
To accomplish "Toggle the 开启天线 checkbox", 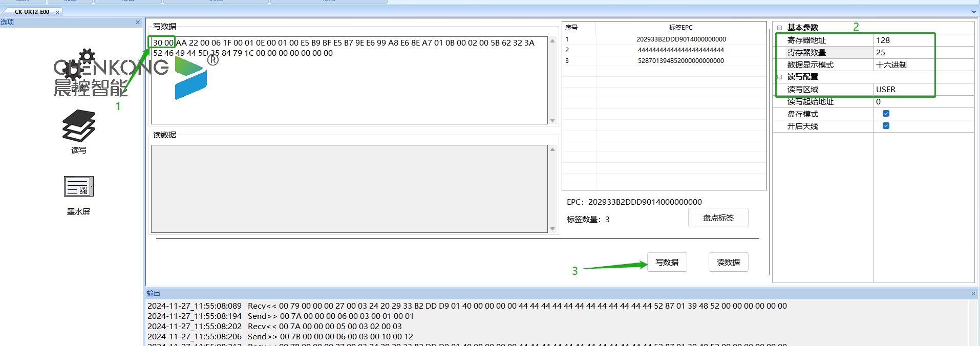I will pos(886,126).
